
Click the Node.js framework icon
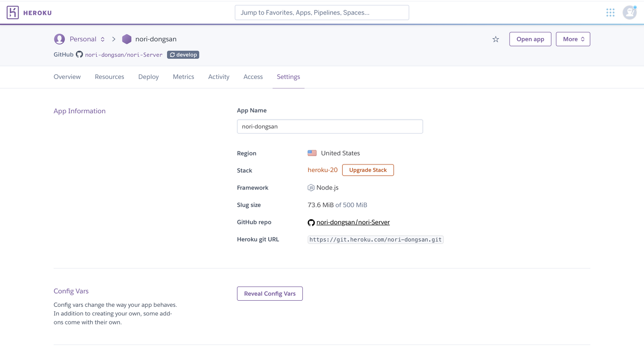click(311, 188)
